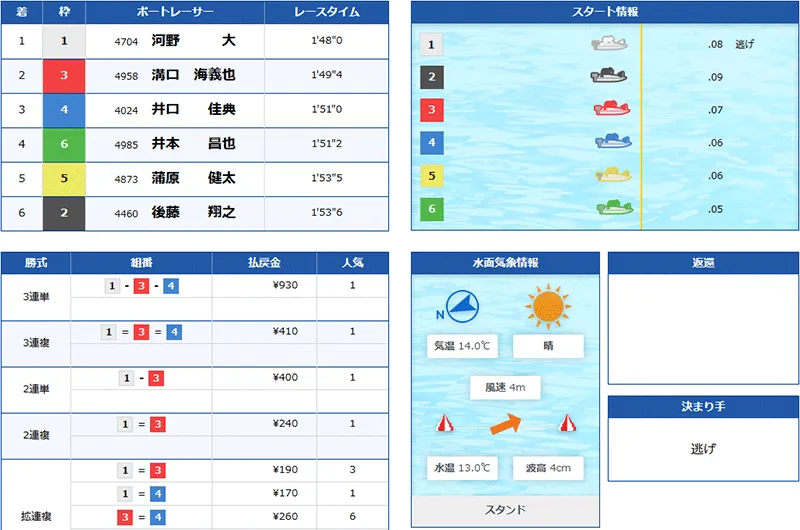The width and height of the screenshot is (800, 530).
Task: Click the レースタイム column header
Action: 327,12
